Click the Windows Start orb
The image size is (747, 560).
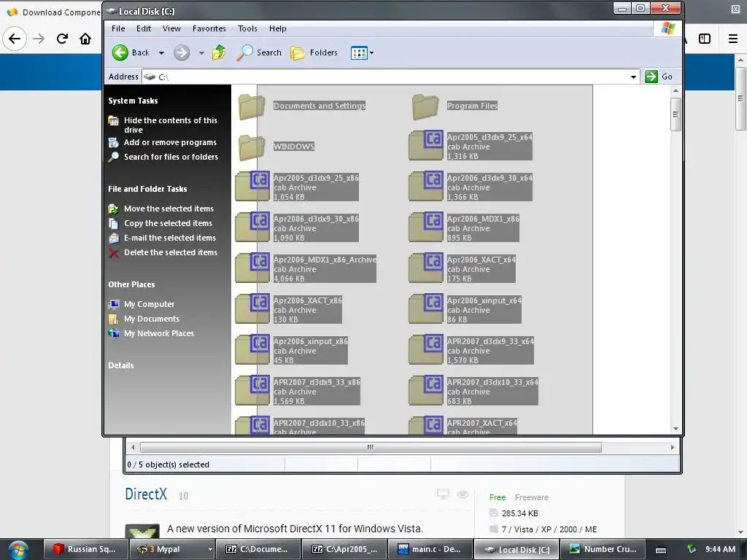18,550
